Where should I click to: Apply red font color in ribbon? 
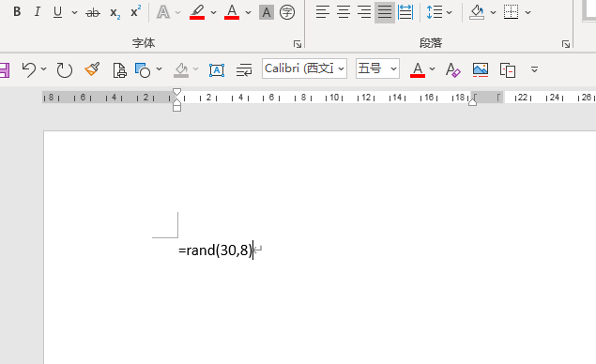232,12
